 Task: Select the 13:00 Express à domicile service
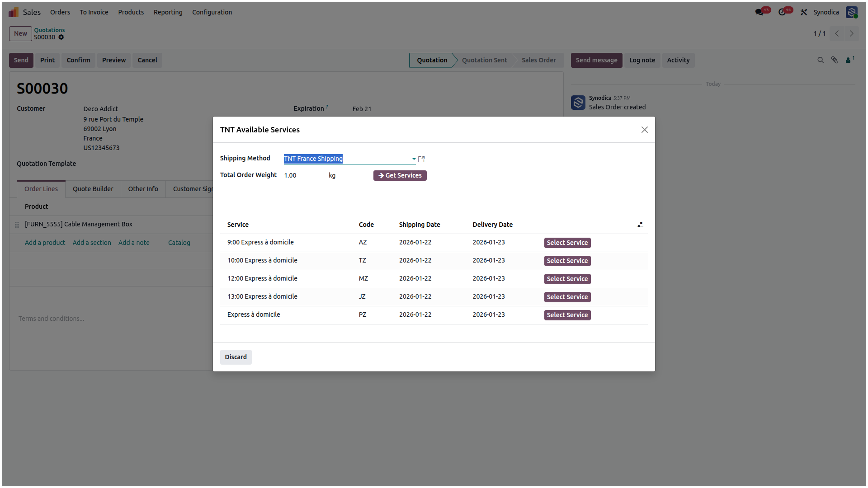coord(567,297)
